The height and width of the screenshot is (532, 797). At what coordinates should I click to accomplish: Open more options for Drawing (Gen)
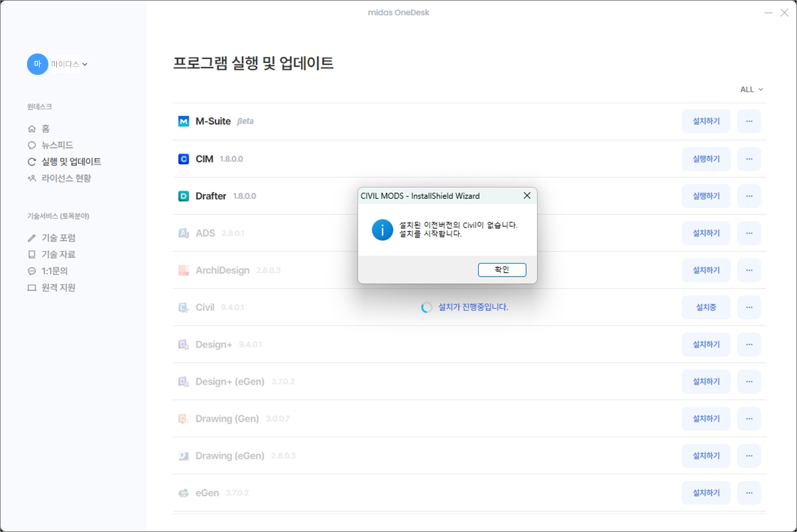(x=749, y=419)
